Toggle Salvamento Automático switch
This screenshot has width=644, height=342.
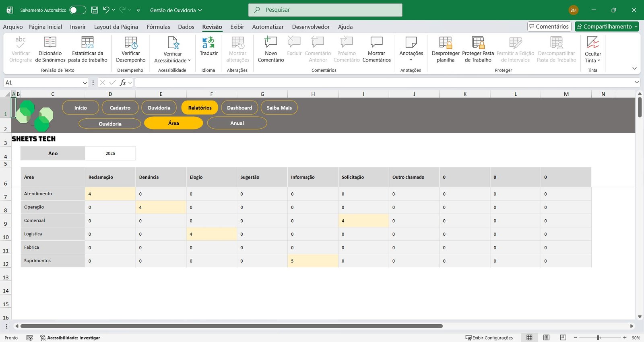coord(77,10)
